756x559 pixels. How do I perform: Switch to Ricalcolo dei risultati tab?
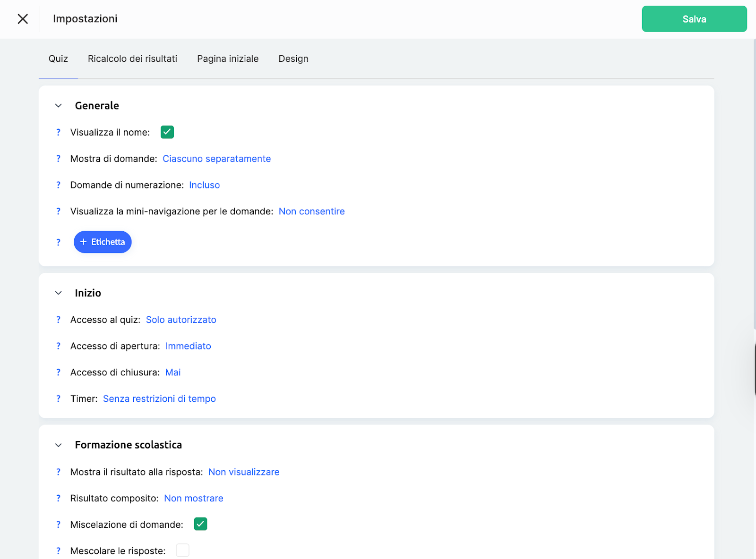pos(132,59)
